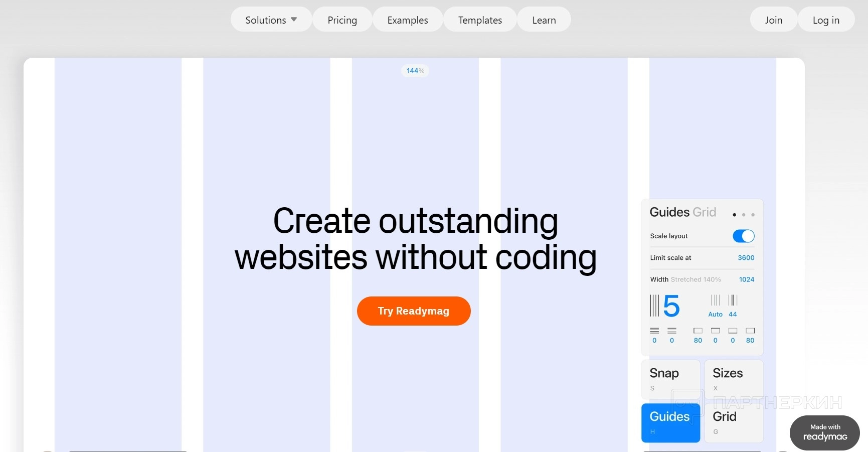Switch to the Grid tab in the panel header
Image resolution: width=868 pixels, height=452 pixels.
pyautogui.click(x=705, y=212)
